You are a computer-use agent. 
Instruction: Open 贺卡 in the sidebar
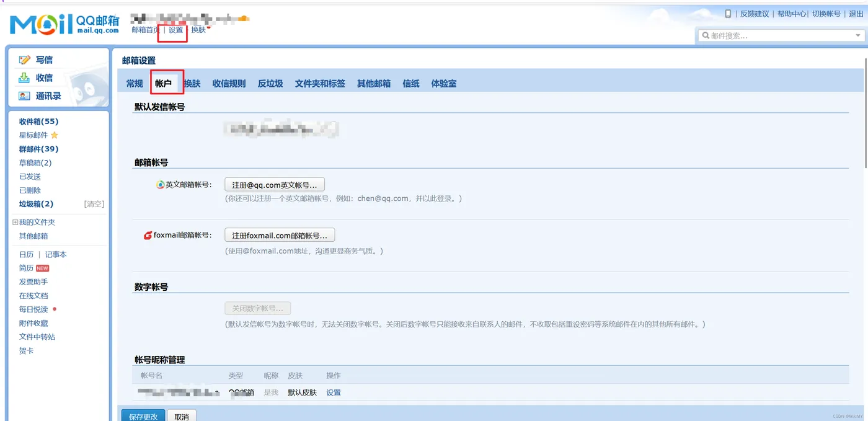click(x=26, y=351)
